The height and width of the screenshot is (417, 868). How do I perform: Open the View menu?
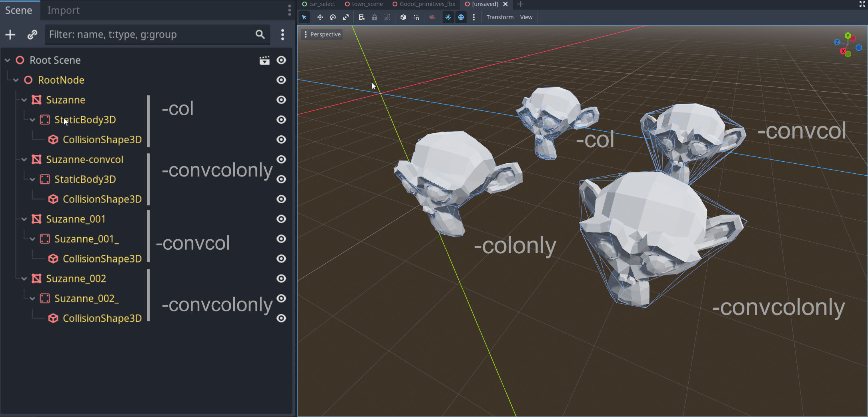point(526,17)
